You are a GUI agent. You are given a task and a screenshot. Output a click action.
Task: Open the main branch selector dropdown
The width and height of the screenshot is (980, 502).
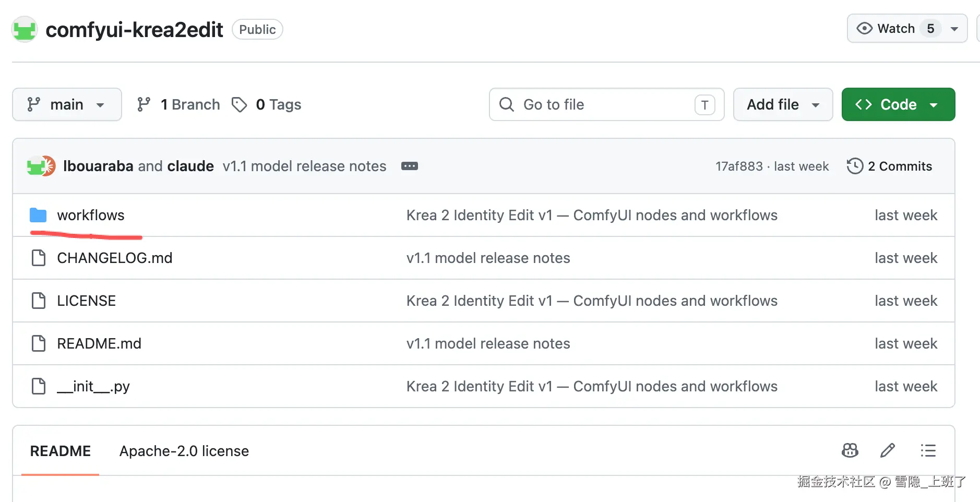[x=67, y=104]
